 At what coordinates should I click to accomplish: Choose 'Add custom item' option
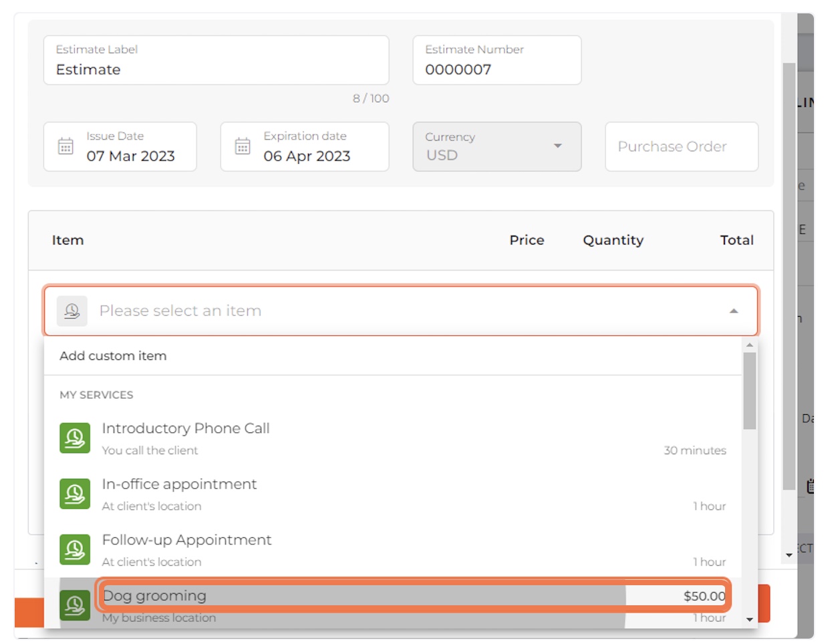click(x=393, y=356)
